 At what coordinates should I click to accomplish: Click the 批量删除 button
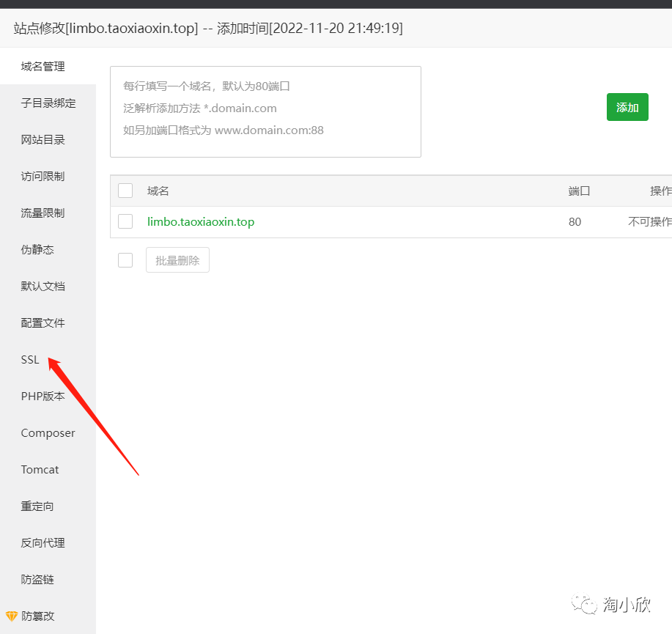(177, 259)
